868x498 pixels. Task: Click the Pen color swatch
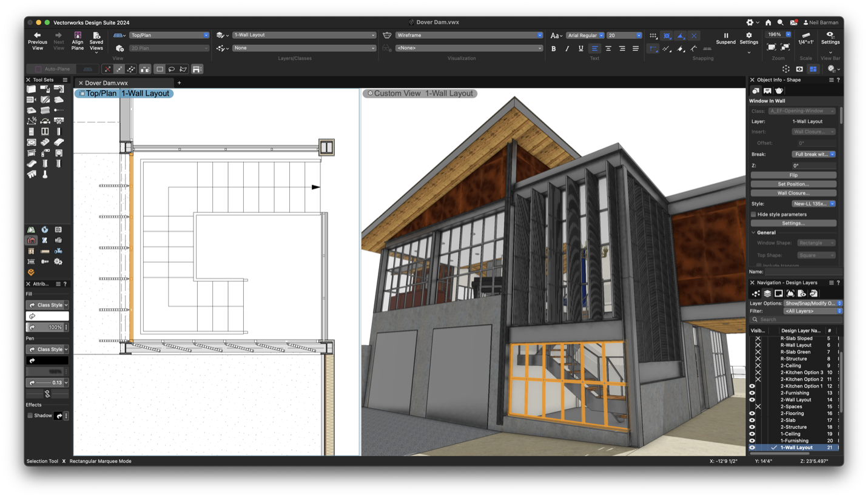click(x=47, y=360)
